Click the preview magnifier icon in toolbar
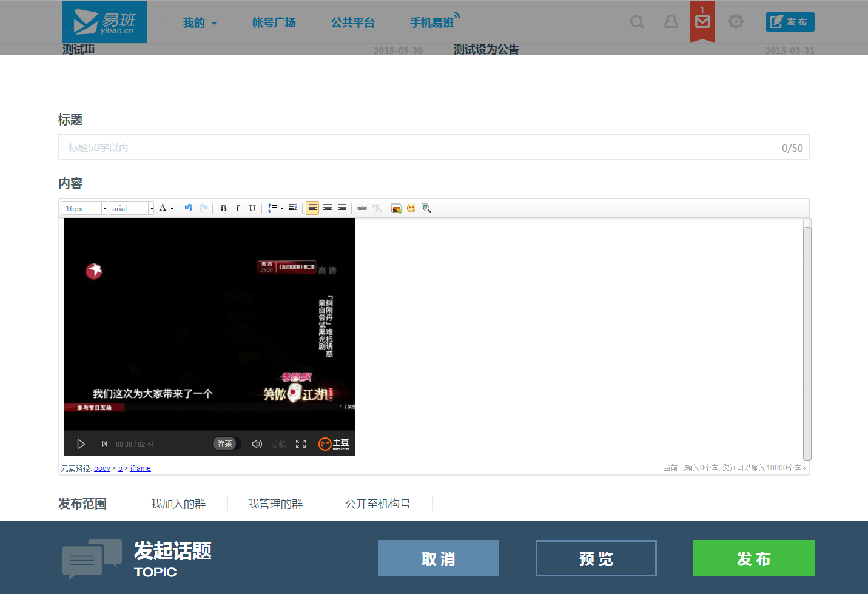Screen dimensions: 868x594 click(426, 208)
